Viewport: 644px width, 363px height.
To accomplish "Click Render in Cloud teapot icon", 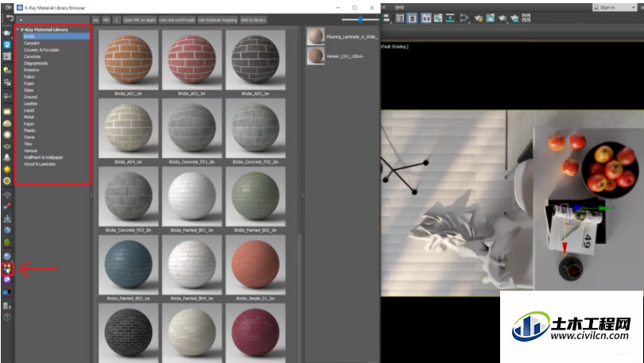I will tap(514, 18).
